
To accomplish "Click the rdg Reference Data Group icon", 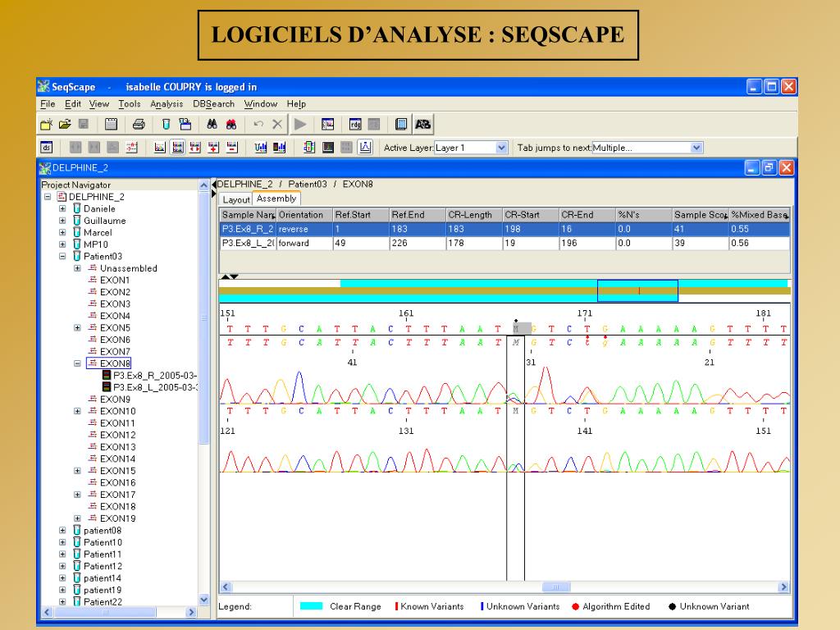I will [x=355, y=125].
